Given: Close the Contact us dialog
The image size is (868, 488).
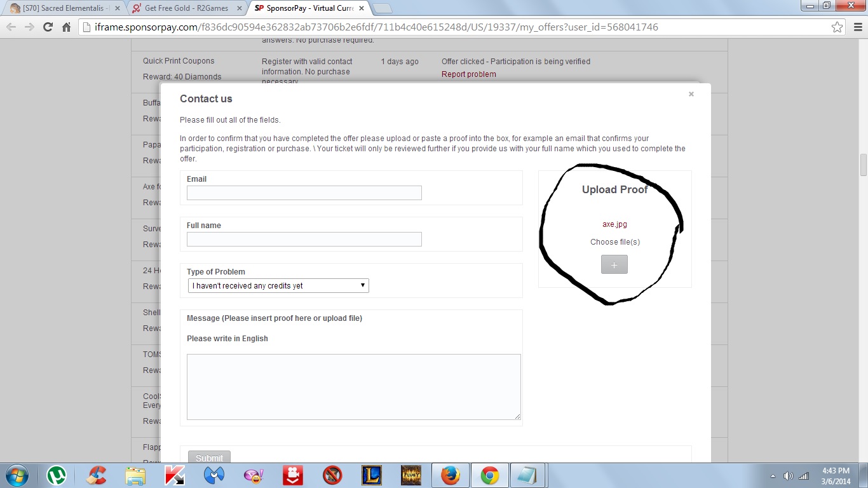Looking at the screenshot, I should 691,94.
